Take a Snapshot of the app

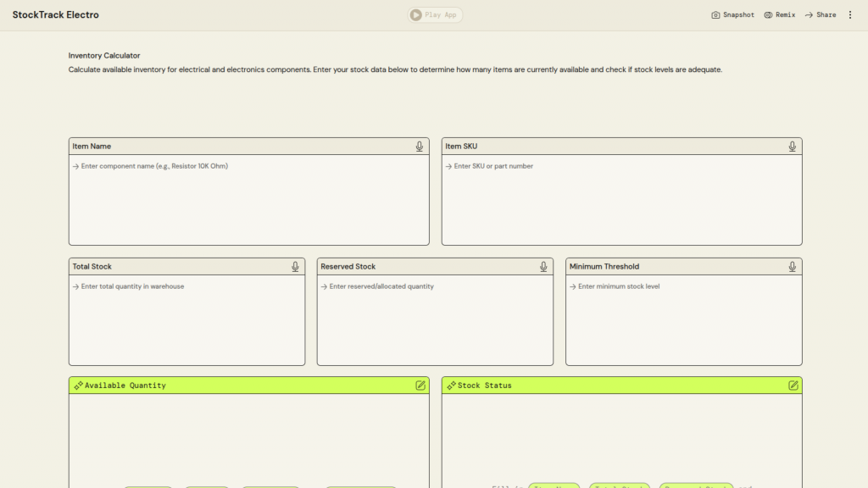tap(732, 15)
